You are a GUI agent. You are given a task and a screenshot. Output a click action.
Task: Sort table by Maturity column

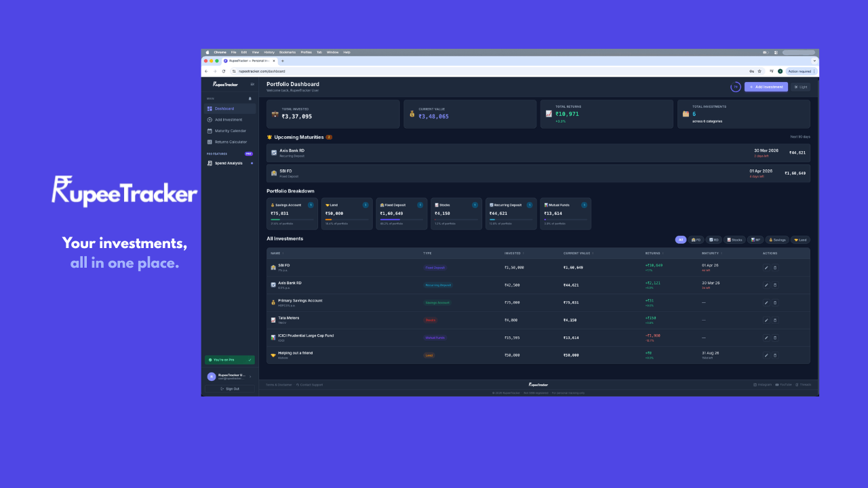point(711,253)
